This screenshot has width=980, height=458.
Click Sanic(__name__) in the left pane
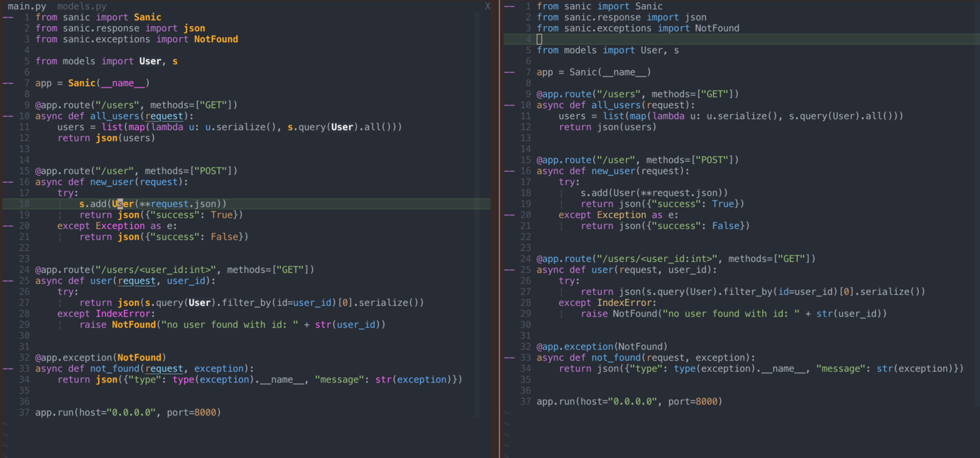109,83
